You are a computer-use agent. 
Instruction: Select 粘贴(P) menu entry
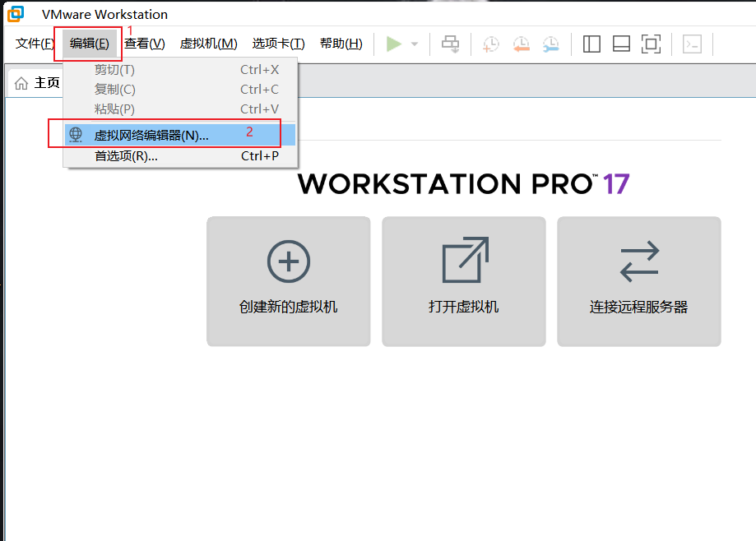pyautogui.click(x=180, y=109)
